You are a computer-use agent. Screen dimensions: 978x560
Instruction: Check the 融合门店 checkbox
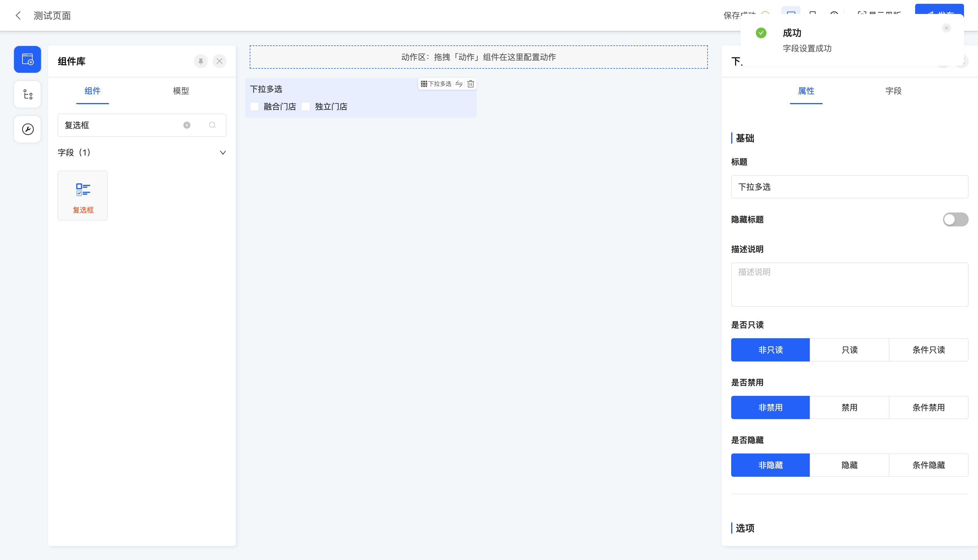click(254, 107)
